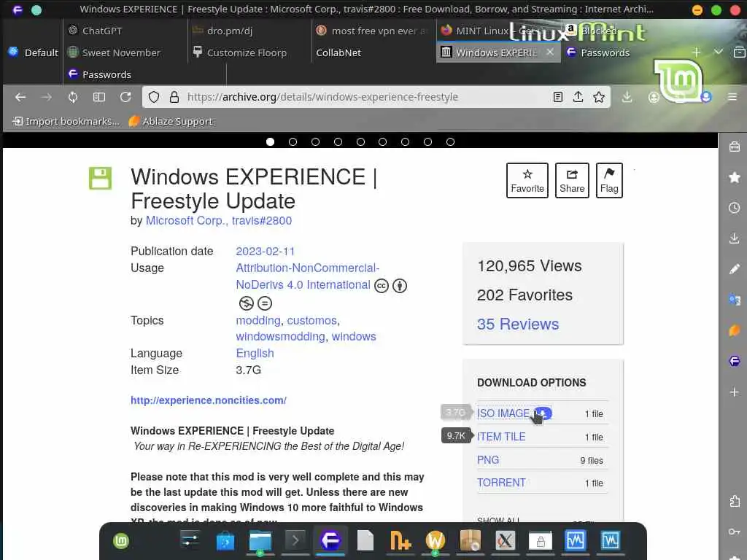Open the 35 Reviews link
747x560 pixels.
pos(517,324)
